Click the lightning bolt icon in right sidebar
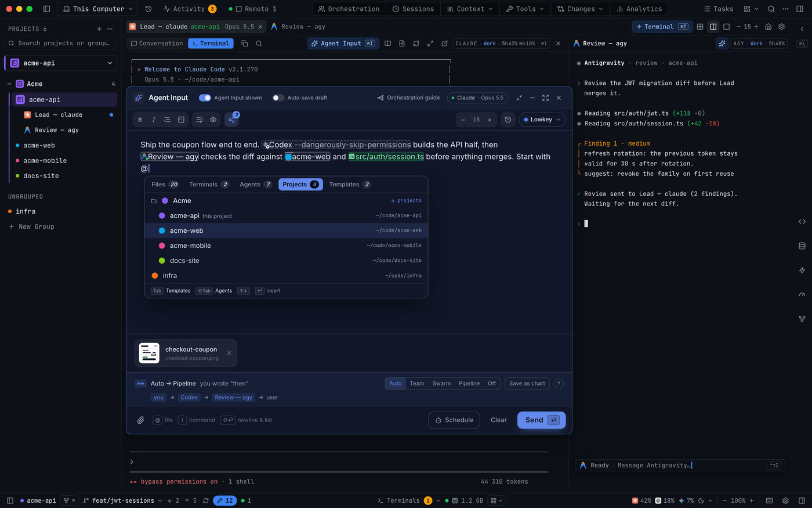The width and height of the screenshot is (812, 508). click(x=802, y=270)
